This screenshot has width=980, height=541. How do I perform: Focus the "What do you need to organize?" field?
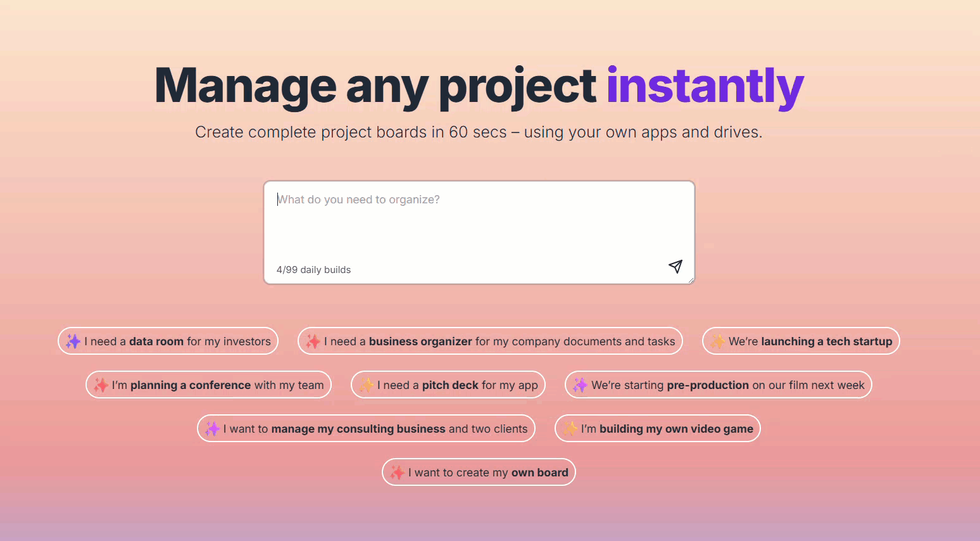(x=479, y=222)
